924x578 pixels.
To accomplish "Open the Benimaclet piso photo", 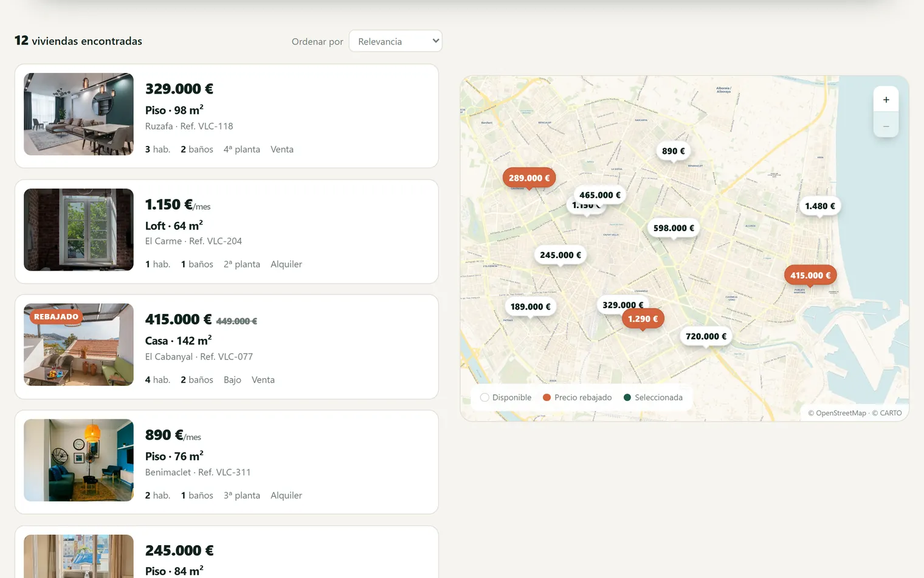I will coord(78,460).
